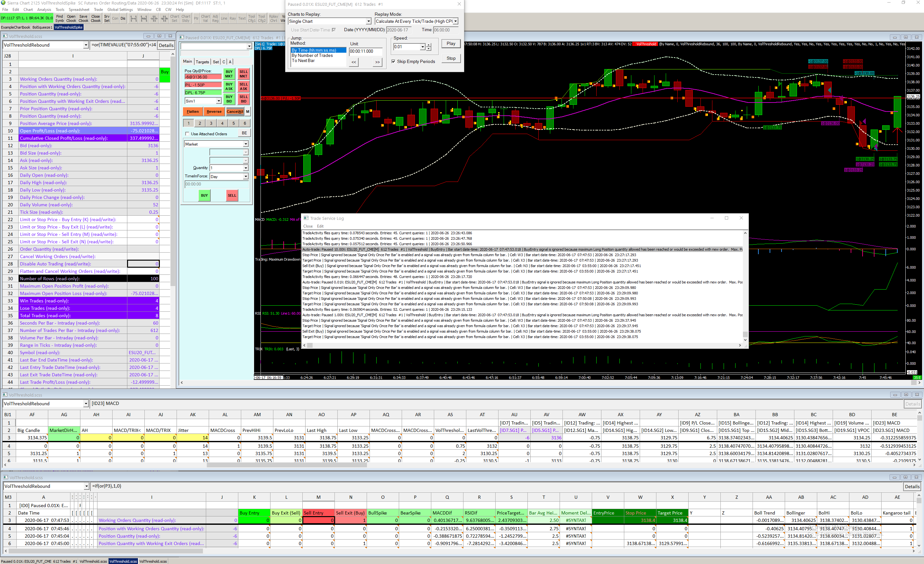
Task: Click the Flatten button
Action: tap(193, 112)
